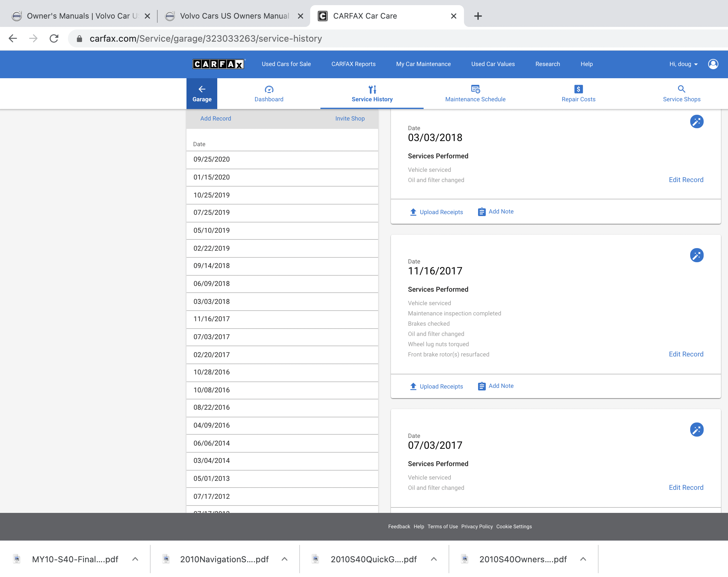Reload the page with the refresh icon
The height and width of the screenshot is (577, 728).
pyautogui.click(x=54, y=38)
